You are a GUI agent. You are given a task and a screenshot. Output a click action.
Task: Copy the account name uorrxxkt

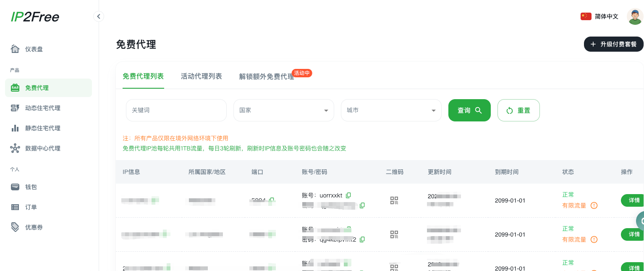tap(348, 195)
